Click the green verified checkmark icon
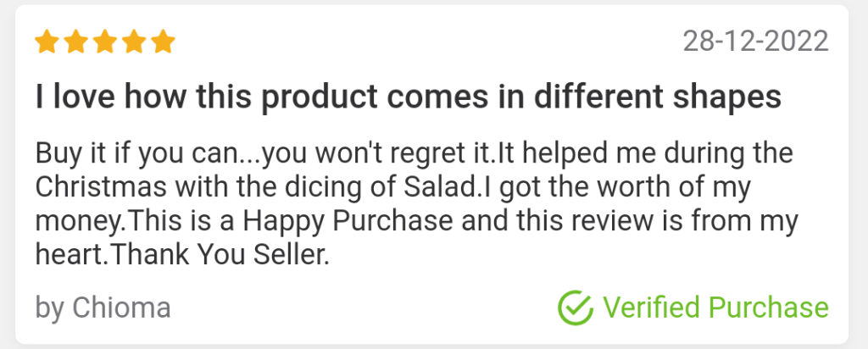The width and height of the screenshot is (868, 349). coord(576,307)
